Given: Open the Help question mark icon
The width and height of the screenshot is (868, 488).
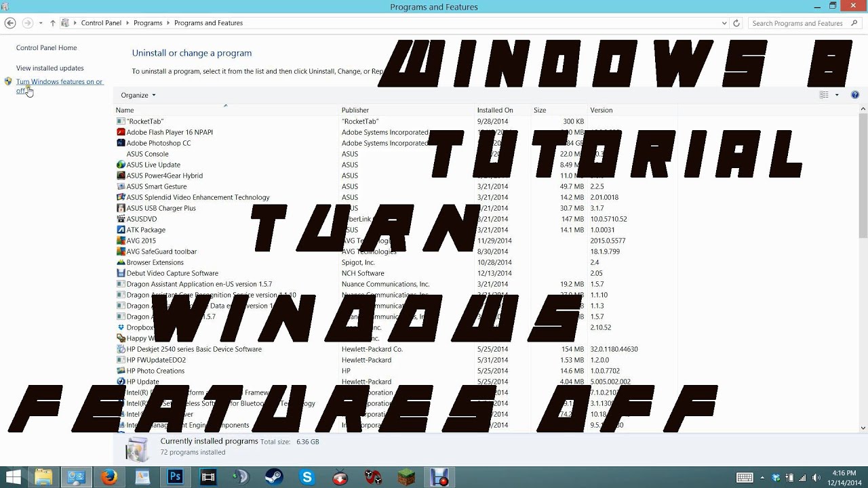Looking at the screenshot, I should 855,95.
